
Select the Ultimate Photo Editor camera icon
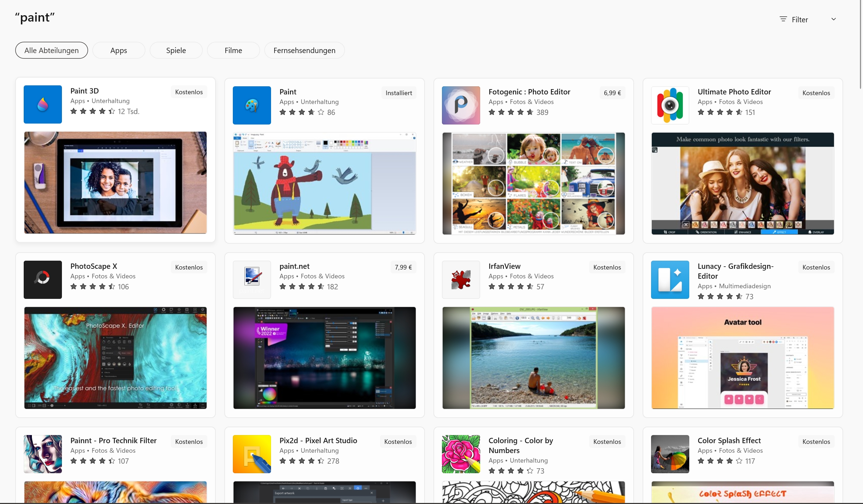[670, 105]
